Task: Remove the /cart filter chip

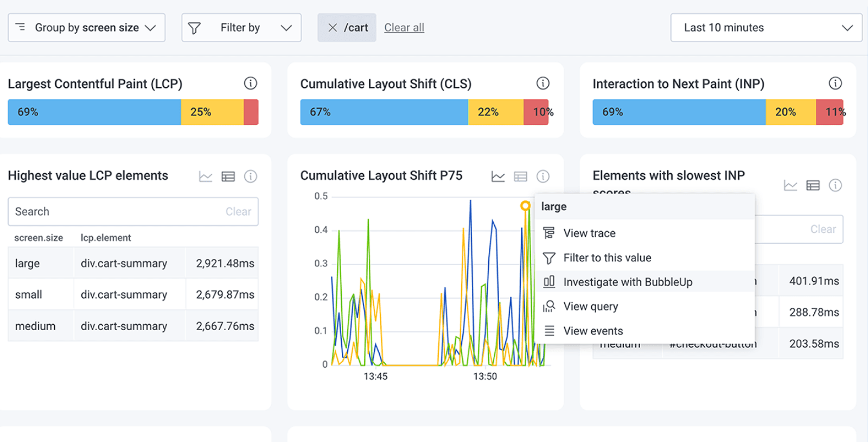Action: pyautogui.click(x=333, y=28)
